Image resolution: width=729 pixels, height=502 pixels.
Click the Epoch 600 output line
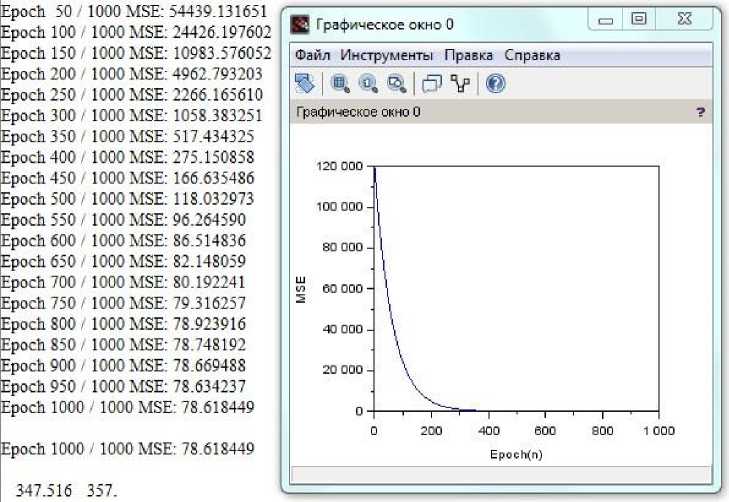coord(123,241)
